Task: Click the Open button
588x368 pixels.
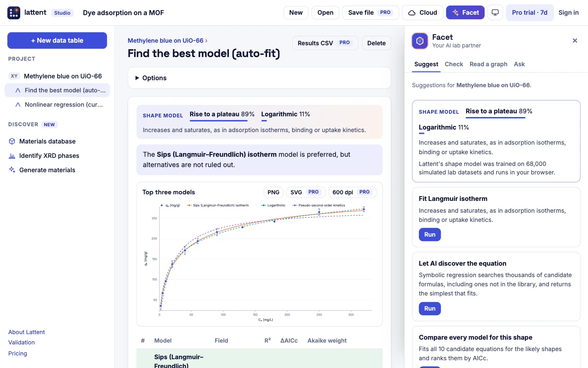Action: (325, 13)
